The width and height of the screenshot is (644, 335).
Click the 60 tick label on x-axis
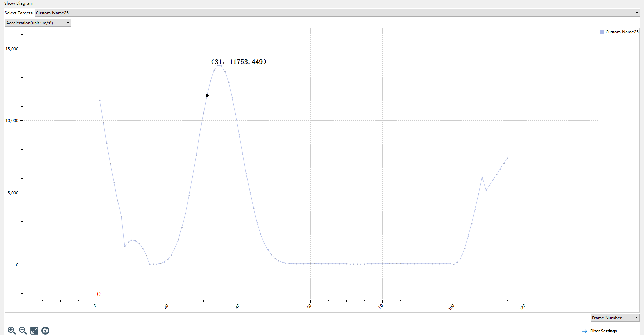coord(309,306)
